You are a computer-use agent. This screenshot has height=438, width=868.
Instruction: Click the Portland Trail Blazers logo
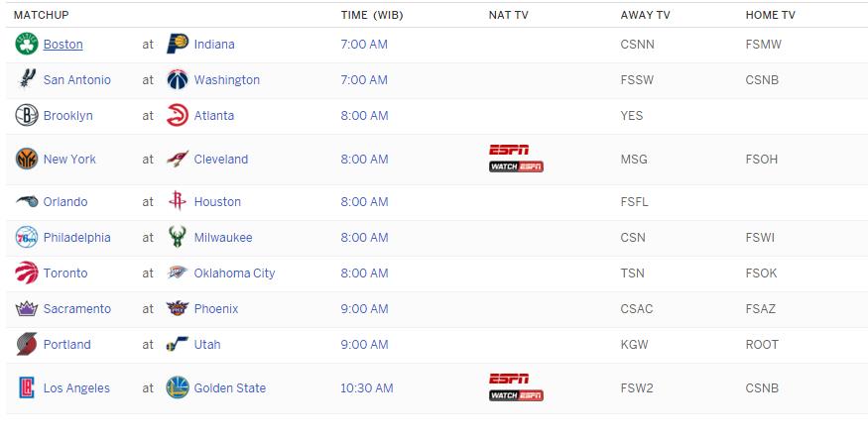tap(27, 345)
